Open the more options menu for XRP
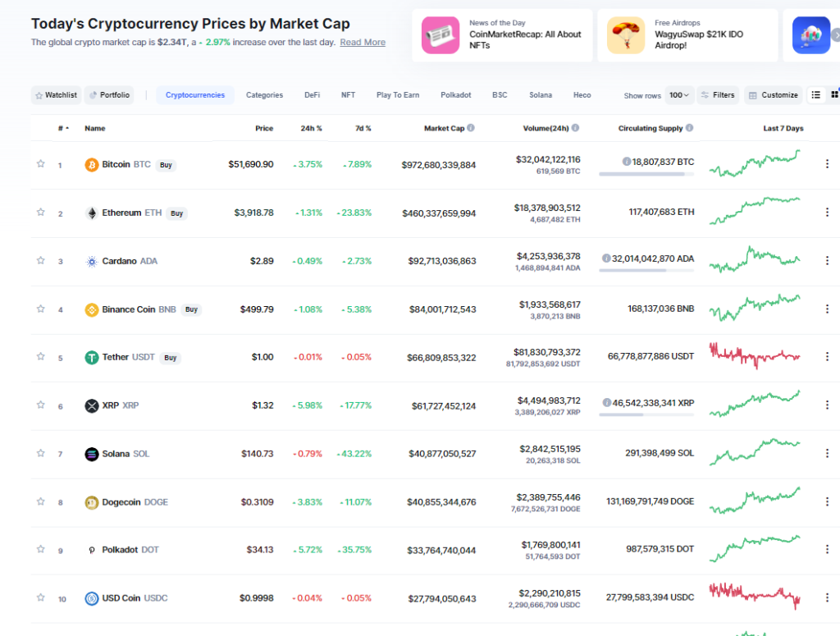The image size is (840, 636). [x=827, y=405]
